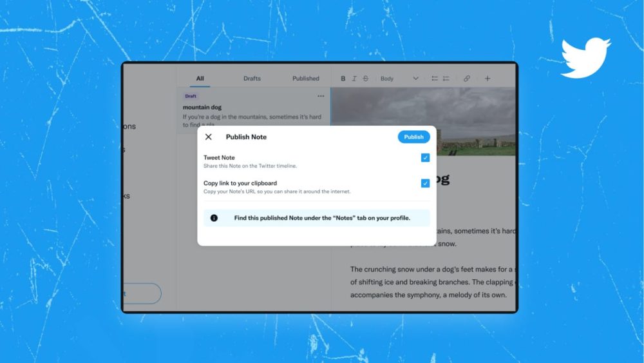
Task: Click the plus icon in the editor toolbar
Action: [488, 79]
